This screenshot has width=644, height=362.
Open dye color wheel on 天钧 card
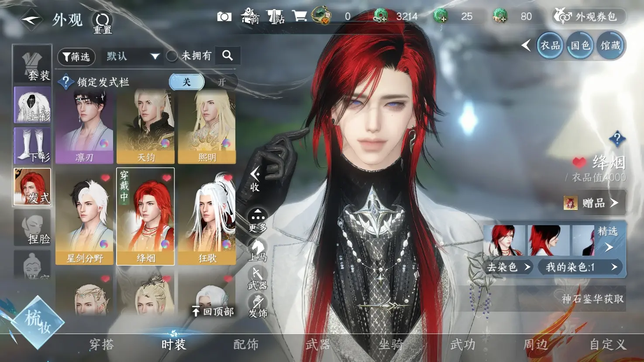click(165, 143)
